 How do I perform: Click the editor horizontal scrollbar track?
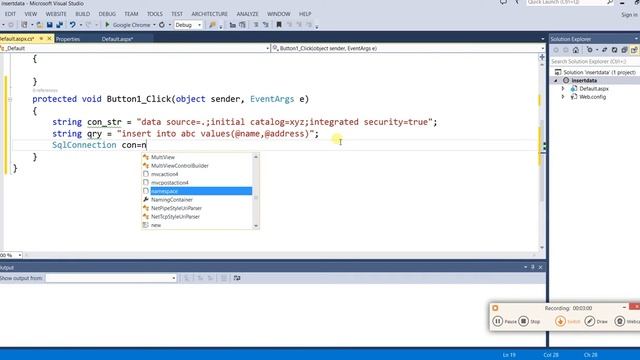[x=280, y=255]
